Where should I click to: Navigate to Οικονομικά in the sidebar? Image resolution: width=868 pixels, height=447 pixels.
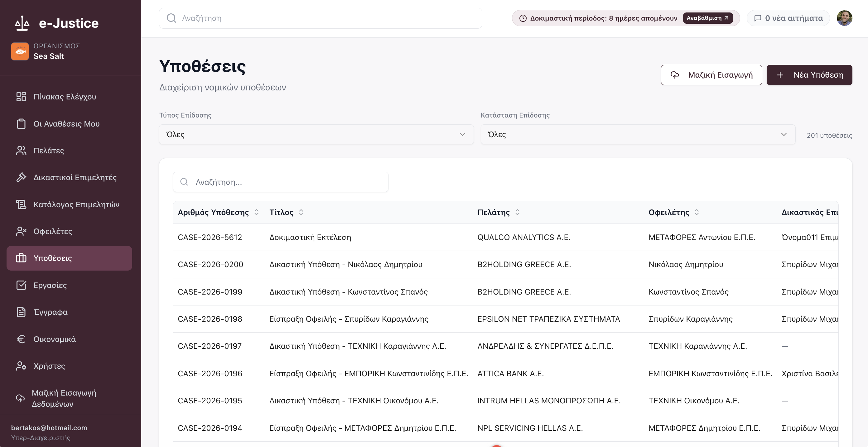click(70, 339)
